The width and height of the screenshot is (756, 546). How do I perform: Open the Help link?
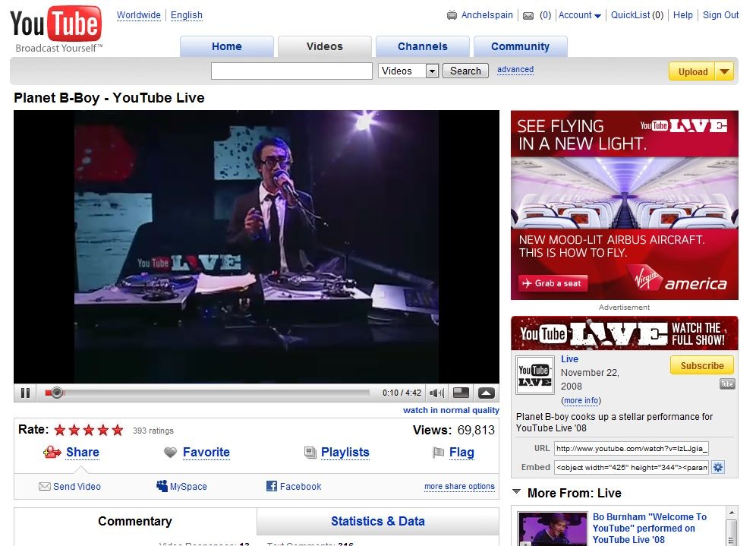pos(682,15)
